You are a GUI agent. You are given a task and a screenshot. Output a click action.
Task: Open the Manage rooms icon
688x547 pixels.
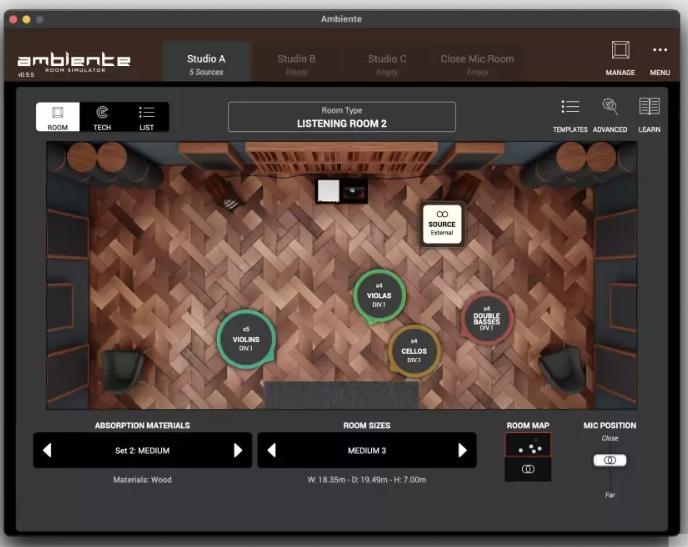click(620, 58)
